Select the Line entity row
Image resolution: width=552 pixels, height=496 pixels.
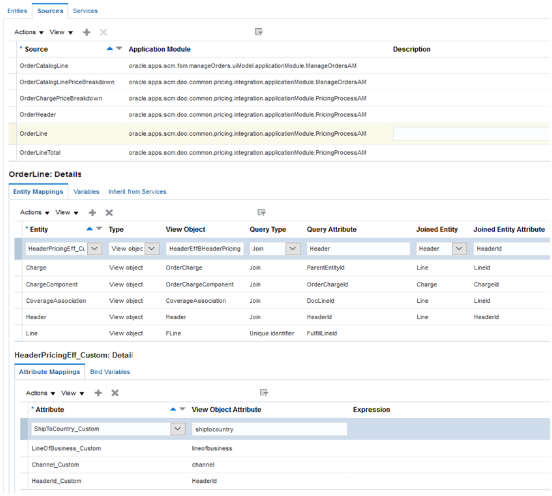[x=282, y=333]
